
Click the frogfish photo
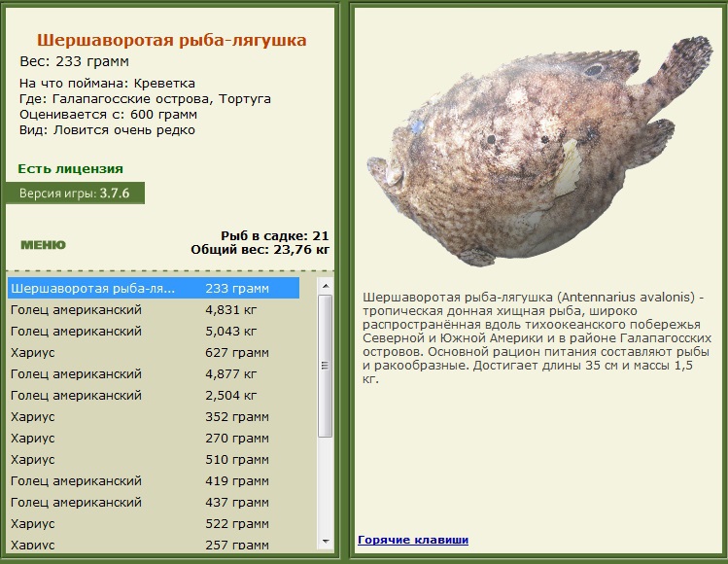coord(540,151)
